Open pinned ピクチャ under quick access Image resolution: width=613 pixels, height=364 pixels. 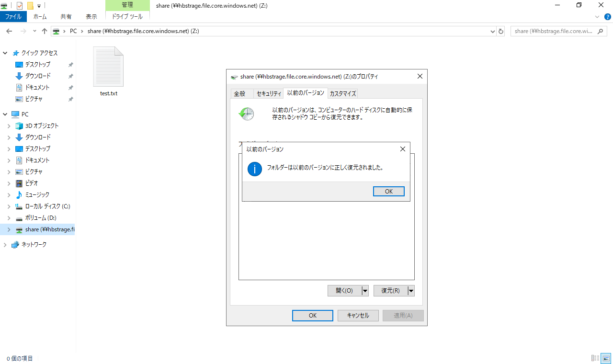click(34, 99)
